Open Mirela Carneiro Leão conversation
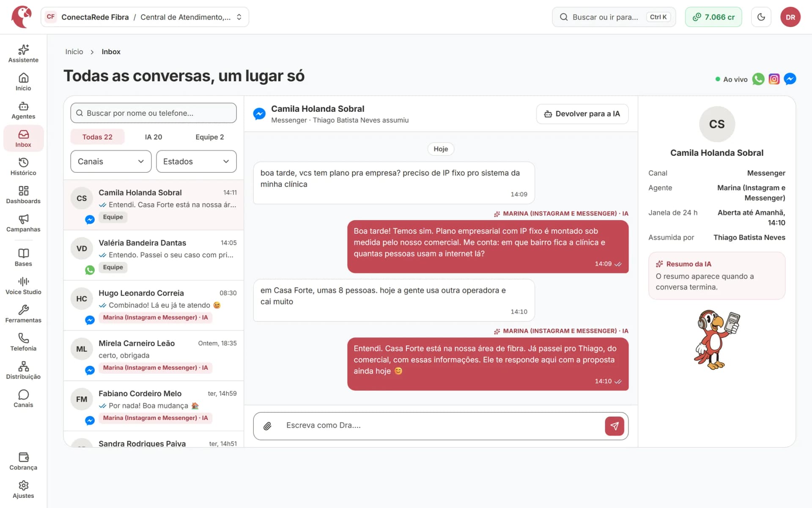Screen dimensions: 812x508 pos(154,356)
